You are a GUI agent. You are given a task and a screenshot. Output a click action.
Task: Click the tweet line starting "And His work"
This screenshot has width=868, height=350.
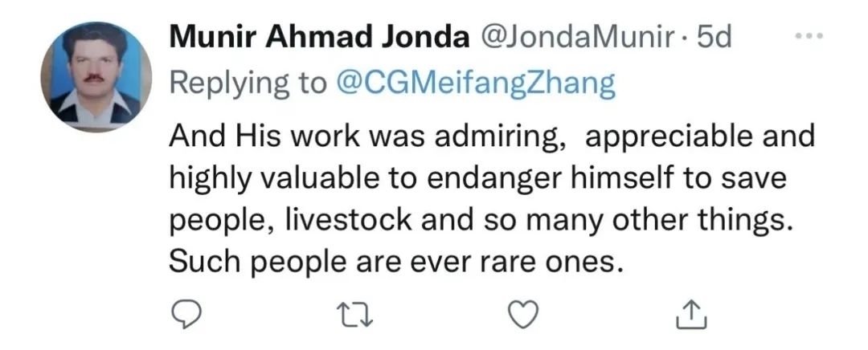(492, 136)
